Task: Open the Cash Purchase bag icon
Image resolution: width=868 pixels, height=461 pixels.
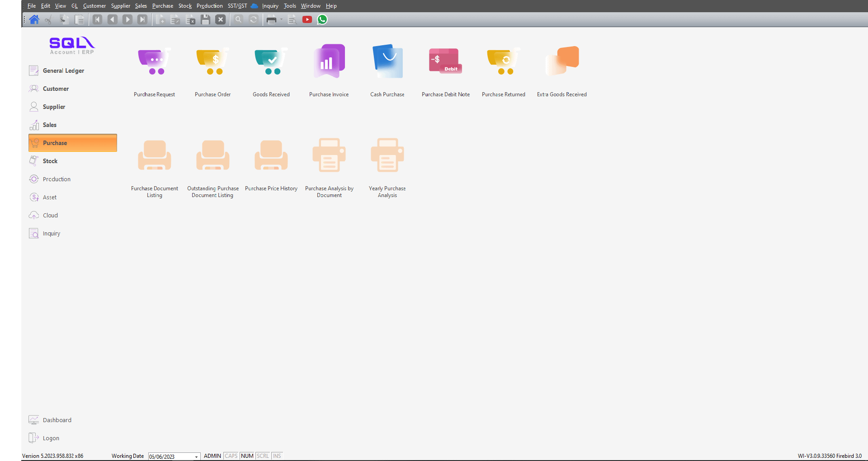Action: [x=387, y=62]
